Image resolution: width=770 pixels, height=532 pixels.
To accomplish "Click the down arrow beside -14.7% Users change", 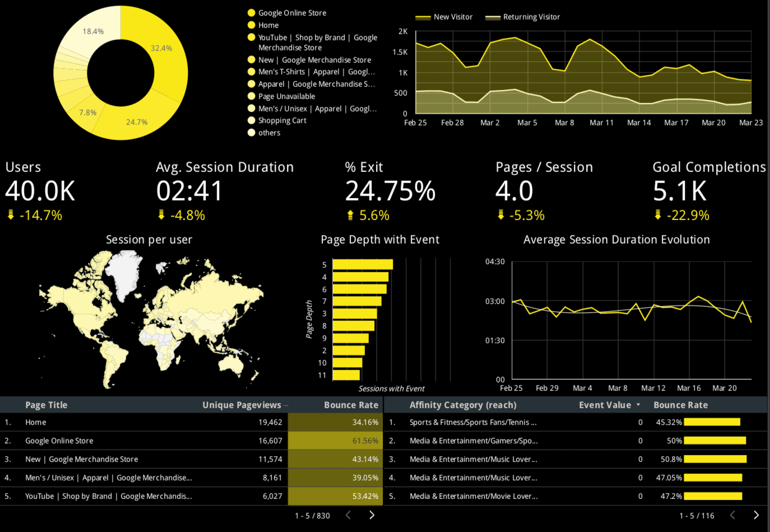I will tap(10, 214).
